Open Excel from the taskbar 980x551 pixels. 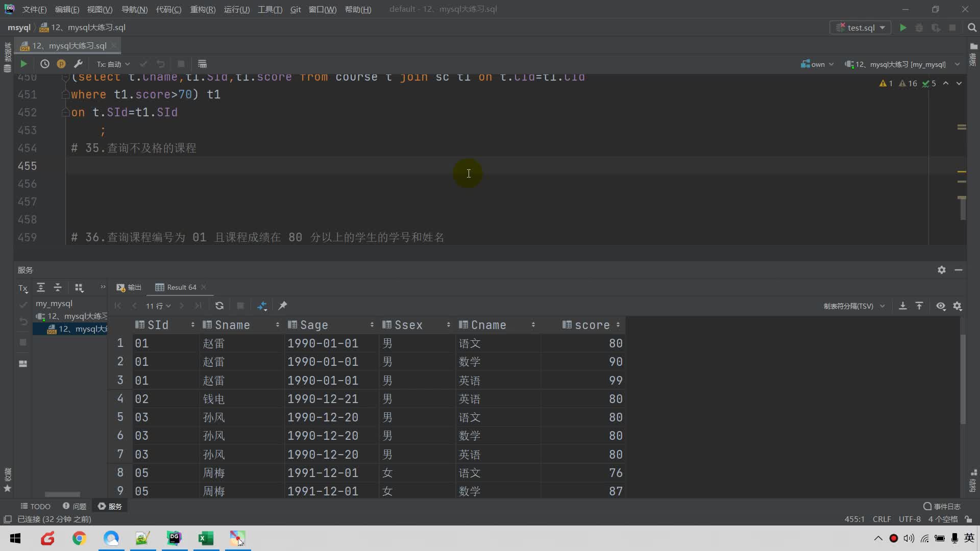click(x=206, y=538)
